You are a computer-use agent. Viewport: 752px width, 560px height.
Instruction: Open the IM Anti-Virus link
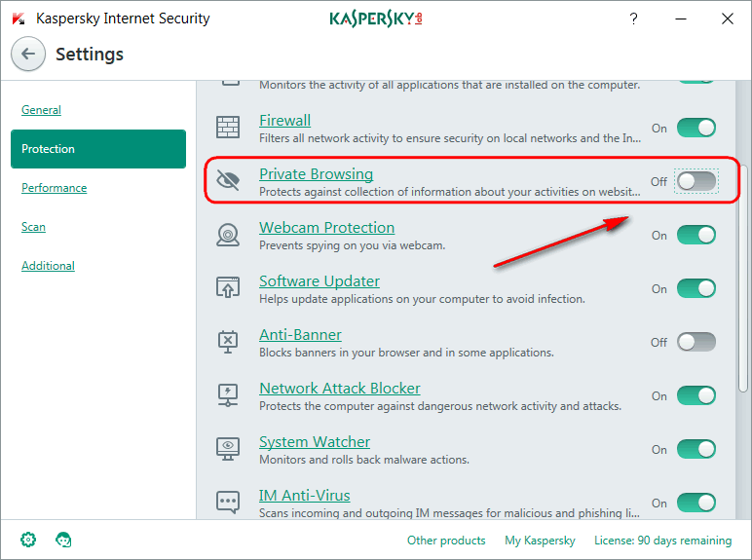305,496
